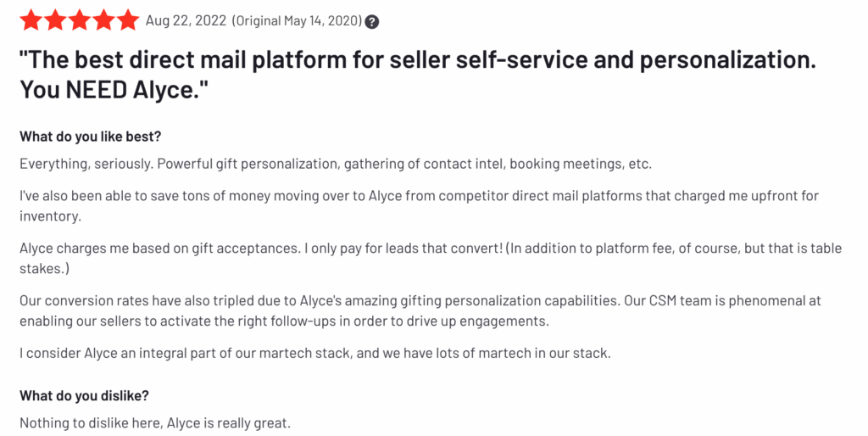Click the martech stack sentence
Image resolution: width=868 pixels, height=436 pixels.
[x=314, y=353]
